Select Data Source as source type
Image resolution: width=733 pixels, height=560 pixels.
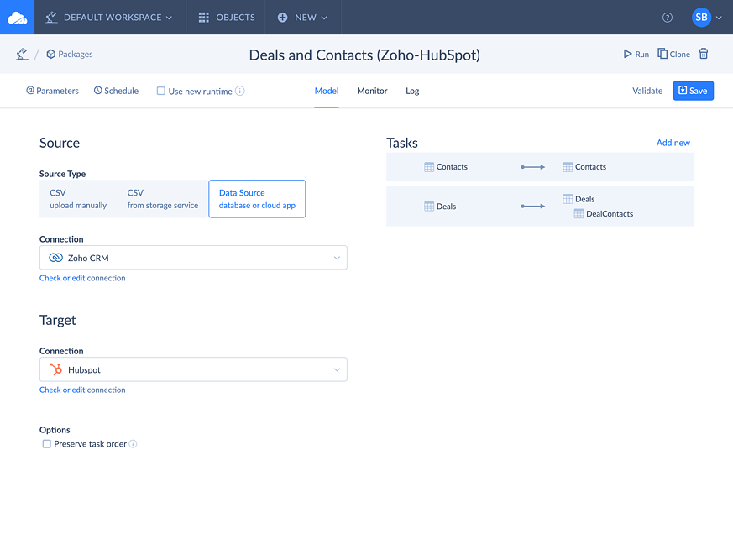click(257, 199)
